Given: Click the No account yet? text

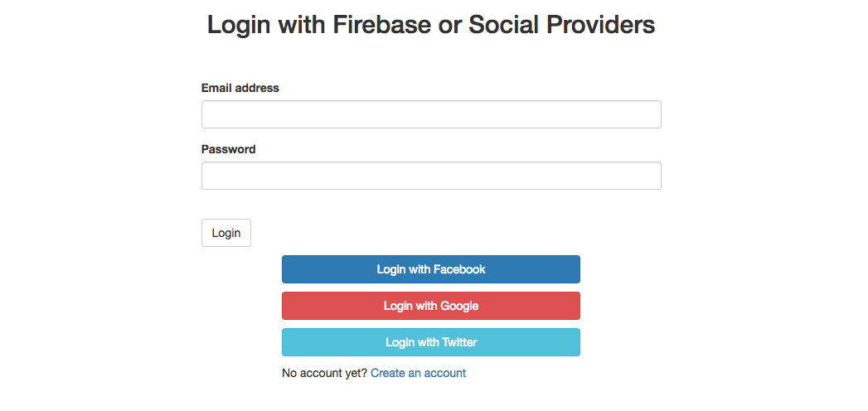Looking at the screenshot, I should 324,373.
